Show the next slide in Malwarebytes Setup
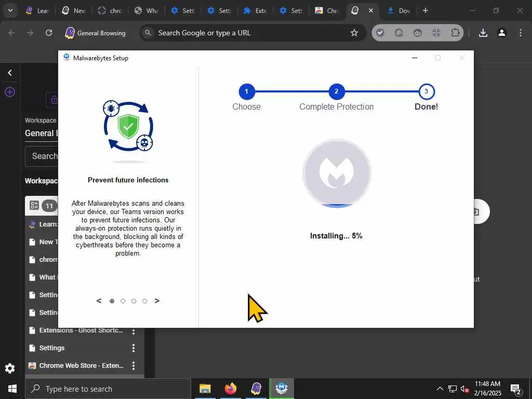 coord(157,301)
